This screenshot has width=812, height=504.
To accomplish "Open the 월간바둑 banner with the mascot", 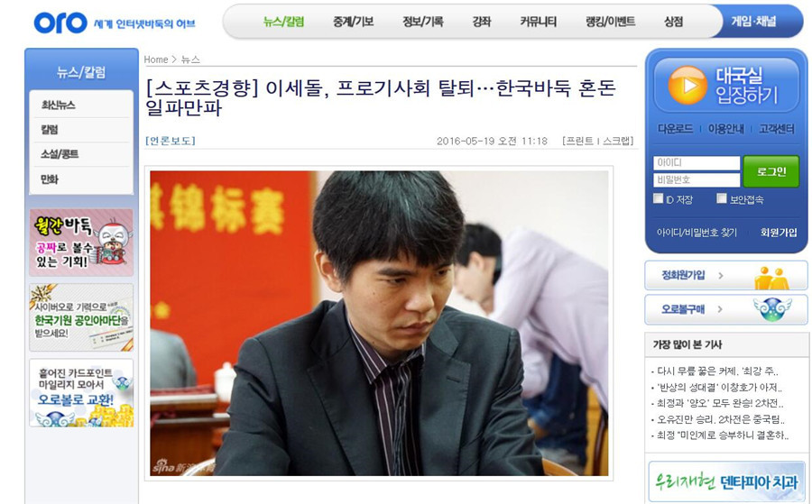I will (81, 243).
